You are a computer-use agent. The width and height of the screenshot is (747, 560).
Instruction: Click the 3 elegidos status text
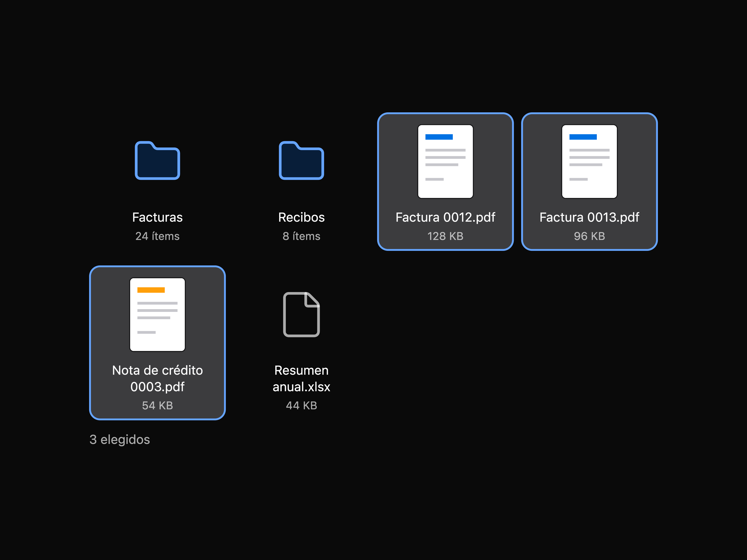pos(120,440)
